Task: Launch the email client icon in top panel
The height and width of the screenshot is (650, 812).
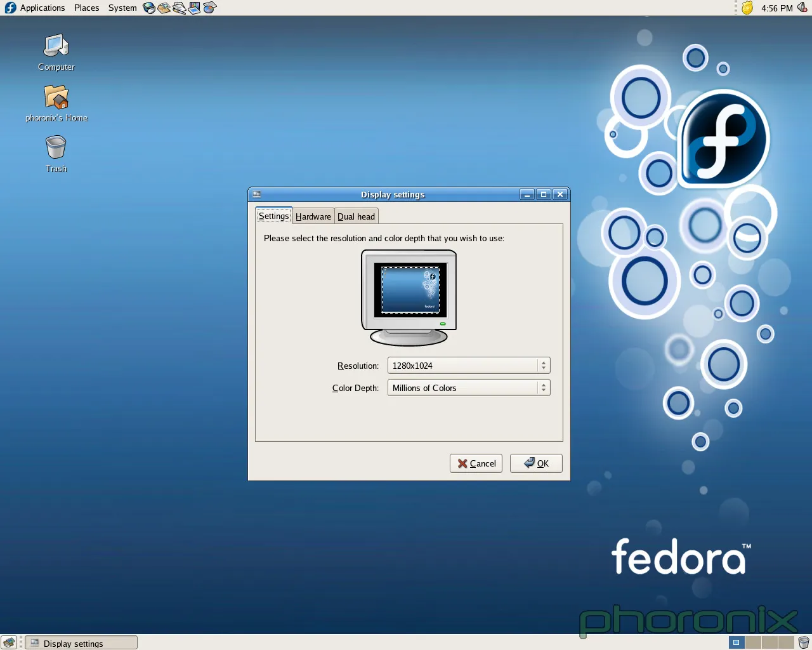Action: coord(164,8)
